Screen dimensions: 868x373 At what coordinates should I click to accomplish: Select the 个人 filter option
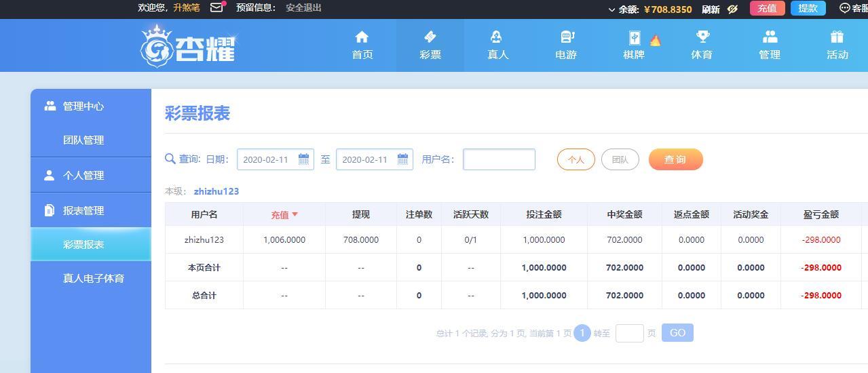(575, 159)
